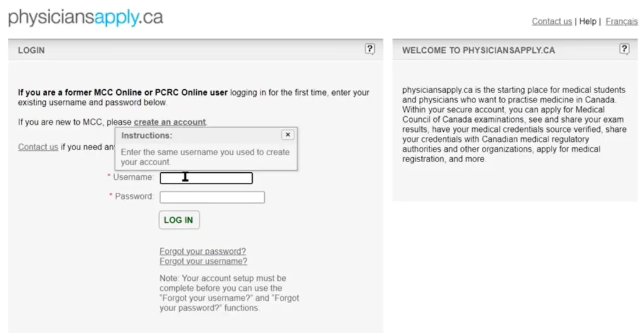The image size is (644, 333).
Task: Follow the 'create an account' link
Action: (x=170, y=122)
